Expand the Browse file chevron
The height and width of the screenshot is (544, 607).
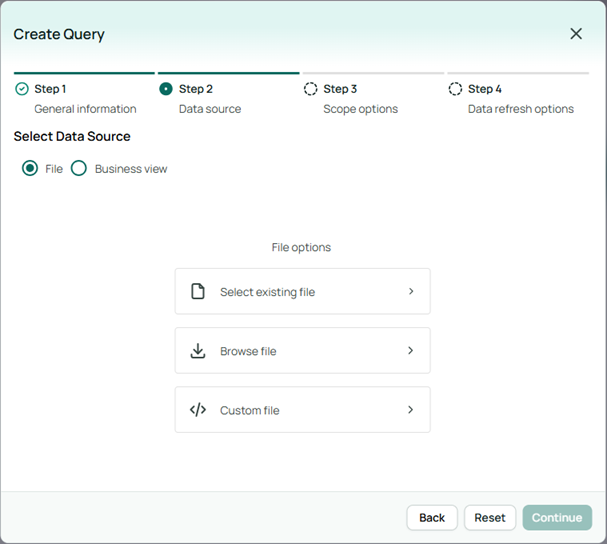411,350
